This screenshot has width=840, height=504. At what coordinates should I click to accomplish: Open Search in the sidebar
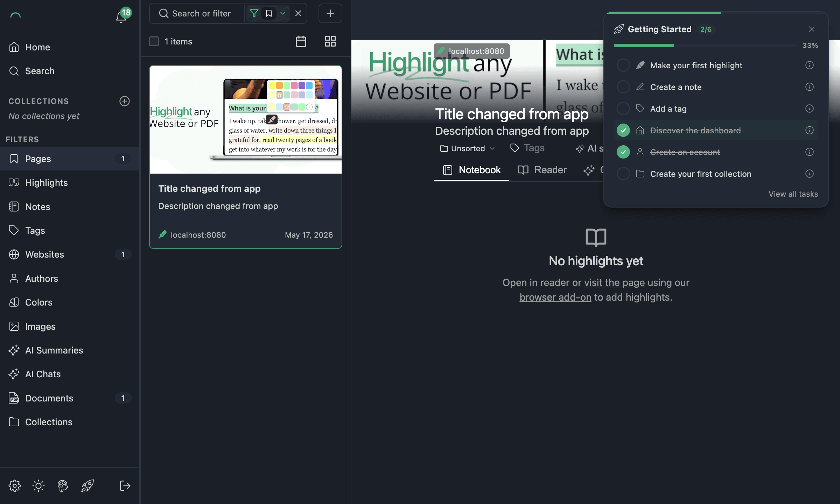70,71
